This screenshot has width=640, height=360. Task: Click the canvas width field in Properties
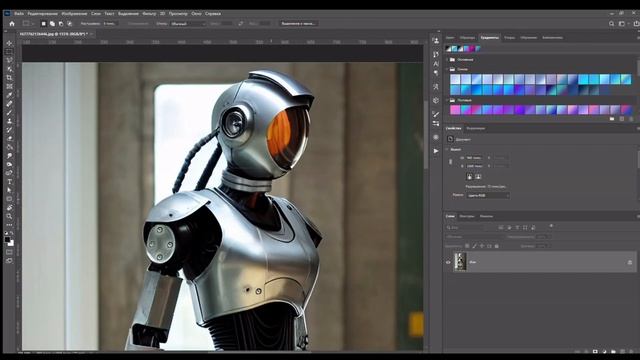(x=474, y=158)
